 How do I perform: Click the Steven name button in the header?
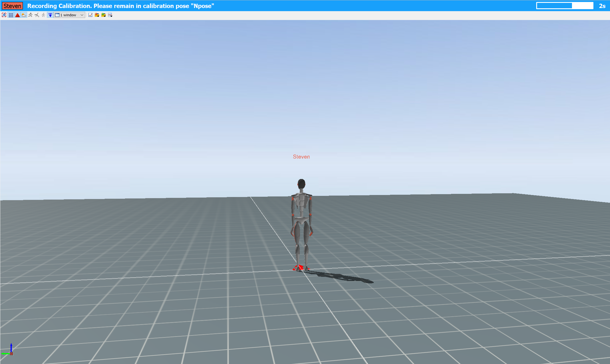[x=12, y=5]
